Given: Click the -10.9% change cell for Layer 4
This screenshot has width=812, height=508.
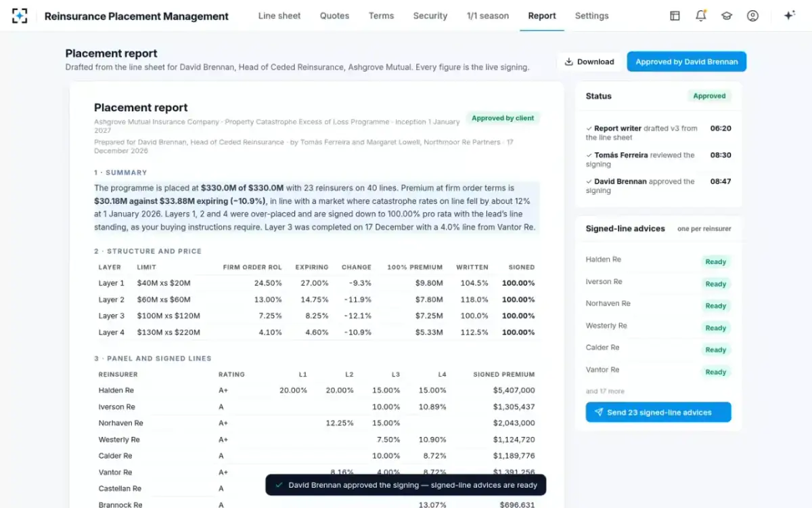Looking at the screenshot, I should point(357,333).
